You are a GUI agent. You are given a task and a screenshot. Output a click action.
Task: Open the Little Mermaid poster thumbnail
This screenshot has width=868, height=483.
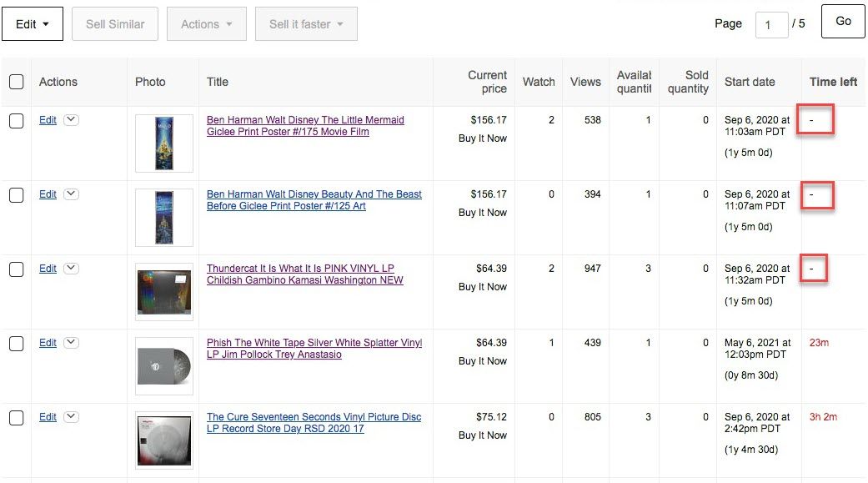coord(164,143)
